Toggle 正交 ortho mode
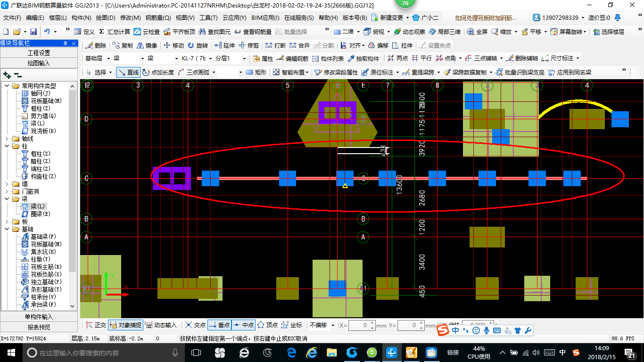 [x=96, y=325]
